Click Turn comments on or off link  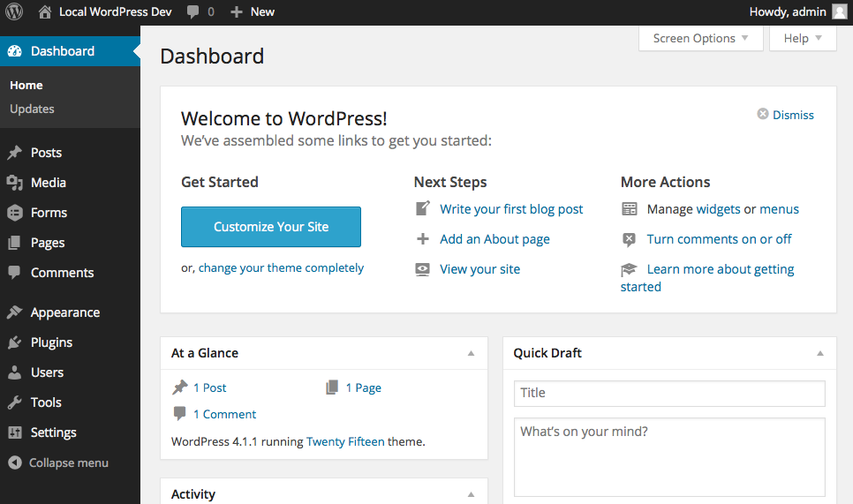[x=719, y=239]
